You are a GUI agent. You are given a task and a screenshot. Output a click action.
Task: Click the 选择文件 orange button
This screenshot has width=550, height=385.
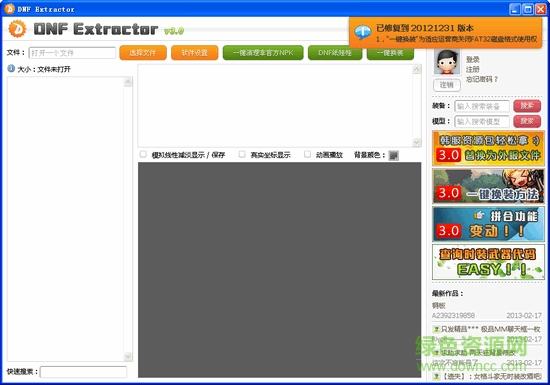143,53
